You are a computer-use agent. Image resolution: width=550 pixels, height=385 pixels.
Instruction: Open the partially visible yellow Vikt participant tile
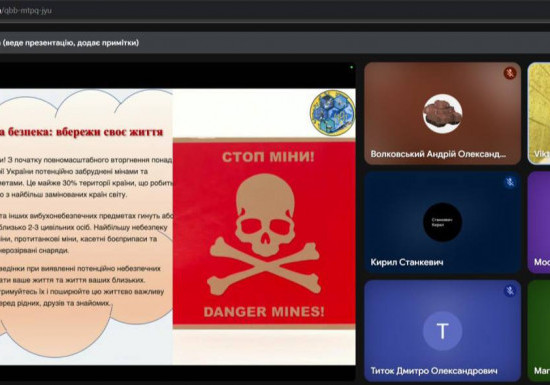click(x=539, y=113)
